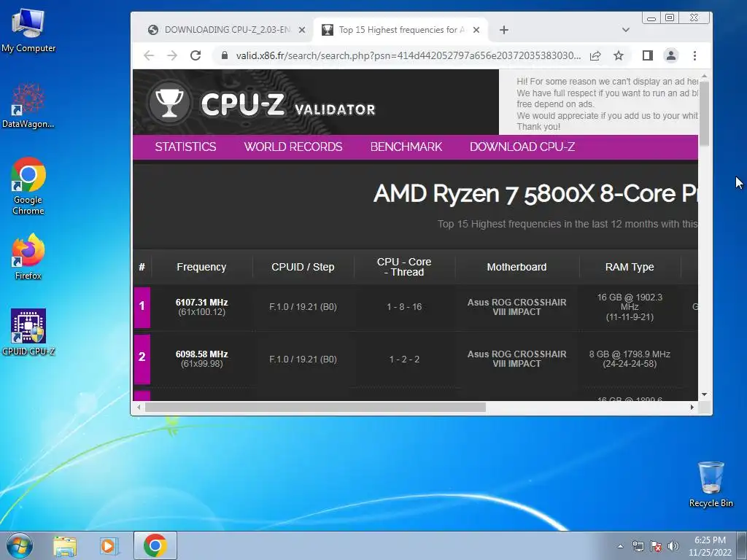Click the page's horizontal scrollbar thumb
The width and height of the screenshot is (747, 560).
click(x=315, y=407)
